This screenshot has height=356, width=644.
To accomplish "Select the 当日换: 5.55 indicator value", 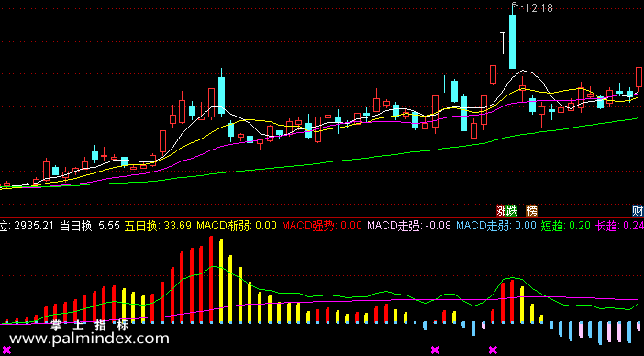I will (90, 226).
